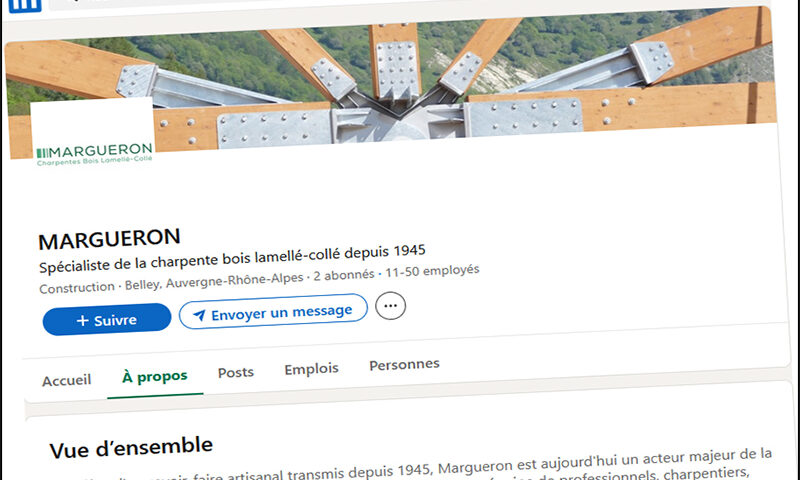
Task: Click the MARGUERON company name heading
Action: [x=109, y=239]
